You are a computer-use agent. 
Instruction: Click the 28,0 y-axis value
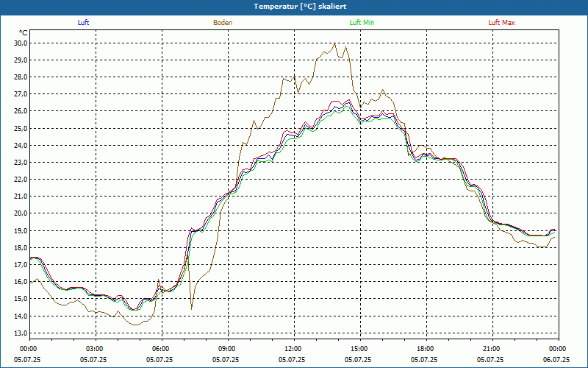[x=21, y=77]
